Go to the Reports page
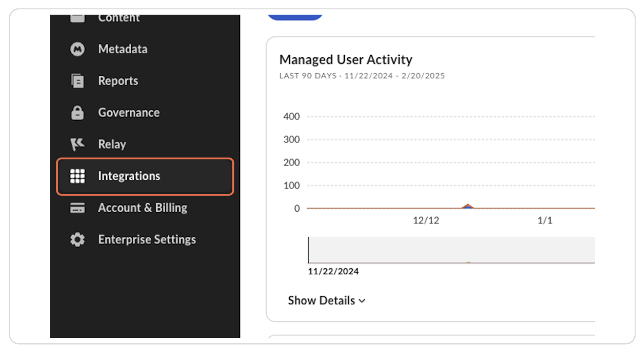 (118, 81)
